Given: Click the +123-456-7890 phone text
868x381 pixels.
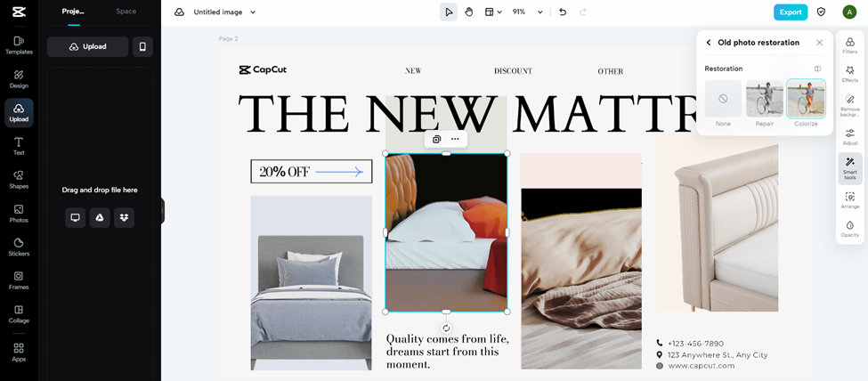Looking at the screenshot, I should [x=695, y=344].
